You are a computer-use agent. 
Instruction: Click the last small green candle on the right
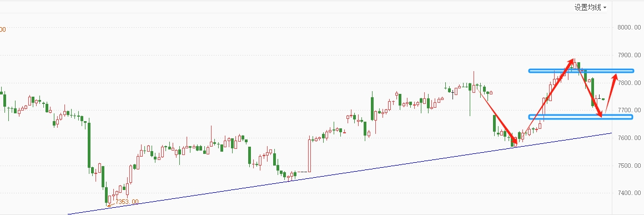[603, 99]
